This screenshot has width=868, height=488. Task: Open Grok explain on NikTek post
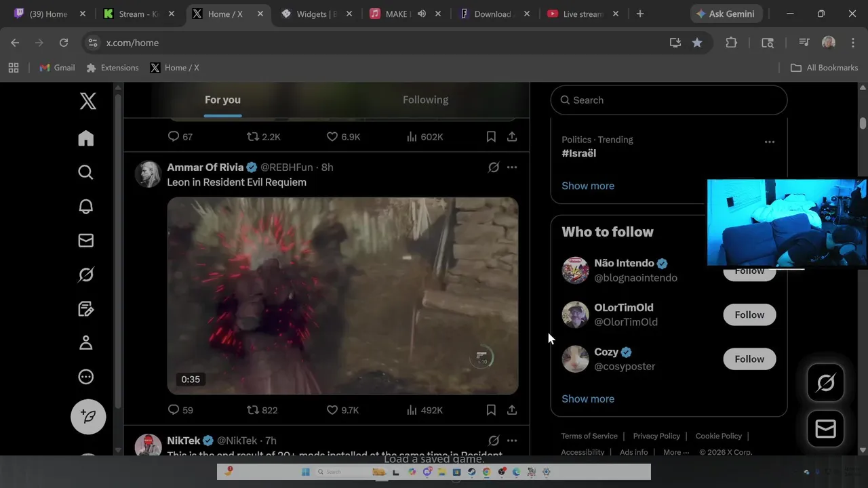494,441
